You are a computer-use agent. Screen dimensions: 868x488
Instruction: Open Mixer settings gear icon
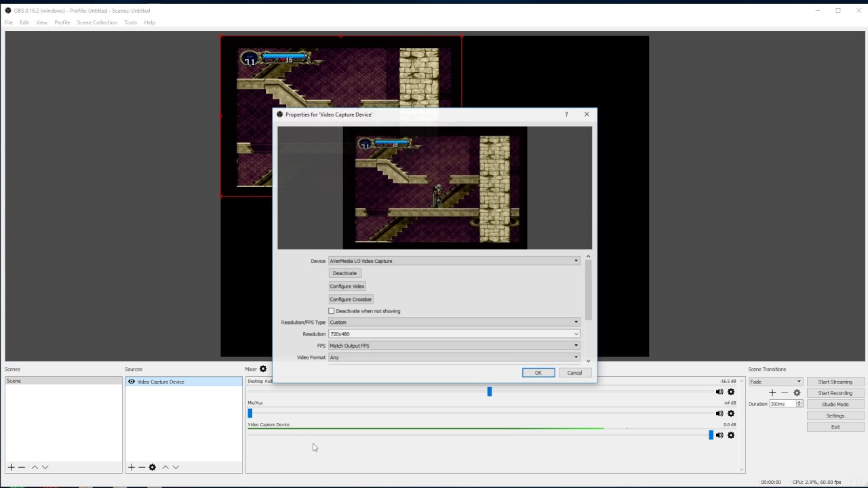[x=263, y=369]
